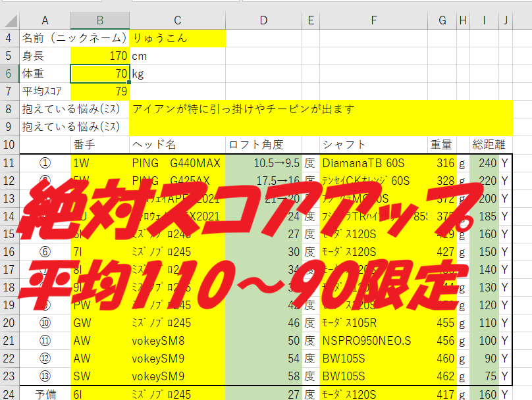Click the ロフト角度 heading cell
Screen dimensions: 532x400
click(x=263, y=145)
